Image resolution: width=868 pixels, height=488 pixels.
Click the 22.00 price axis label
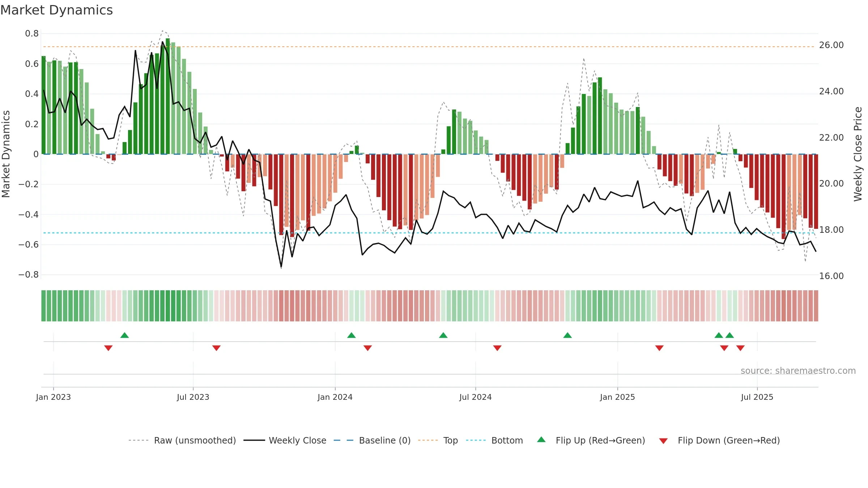(x=831, y=138)
